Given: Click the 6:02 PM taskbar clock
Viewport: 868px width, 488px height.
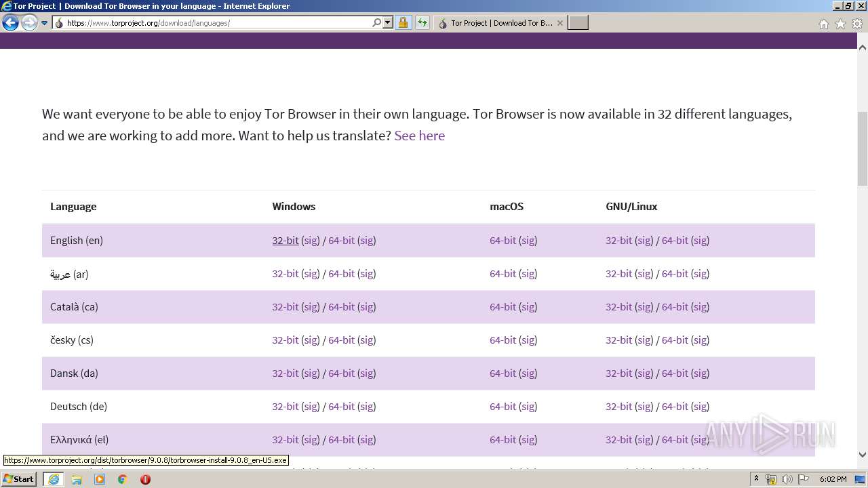Looking at the screenshot, I should 833,479.
